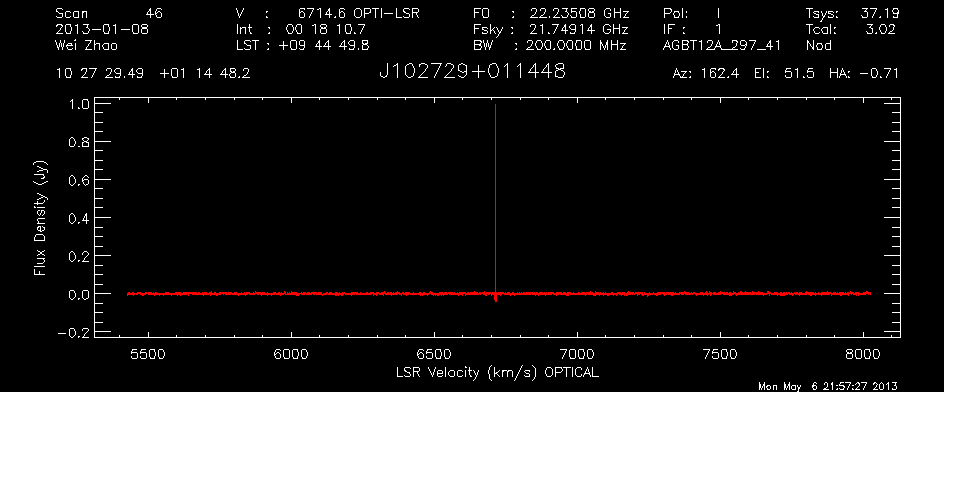Screen dimensions: 962x490
Task: Click the source title J102729+011448
Action: (472, 72)
